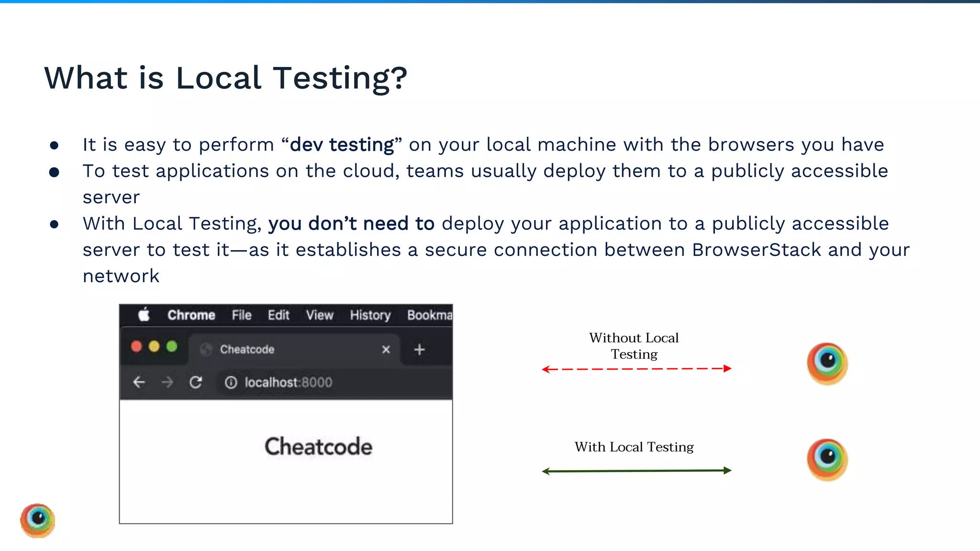This screenshot has height=551, width=980.
Task: Reload the page with the refresh icon
Action: point(196,382)
